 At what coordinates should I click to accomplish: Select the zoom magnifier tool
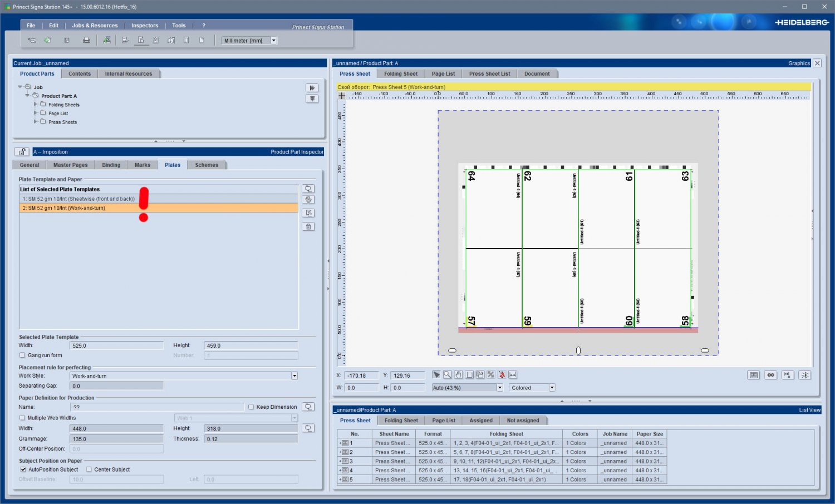click(x=447, y=375)
